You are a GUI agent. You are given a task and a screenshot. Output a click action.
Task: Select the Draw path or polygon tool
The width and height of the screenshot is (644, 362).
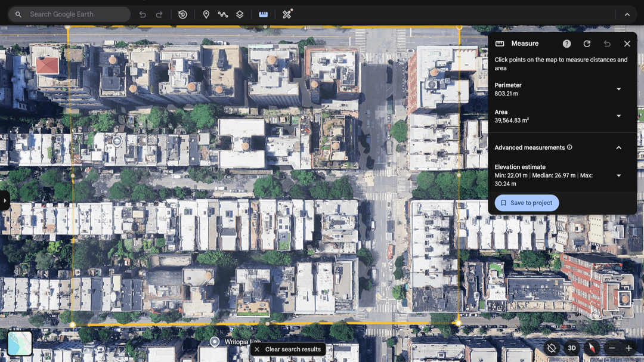223,14
